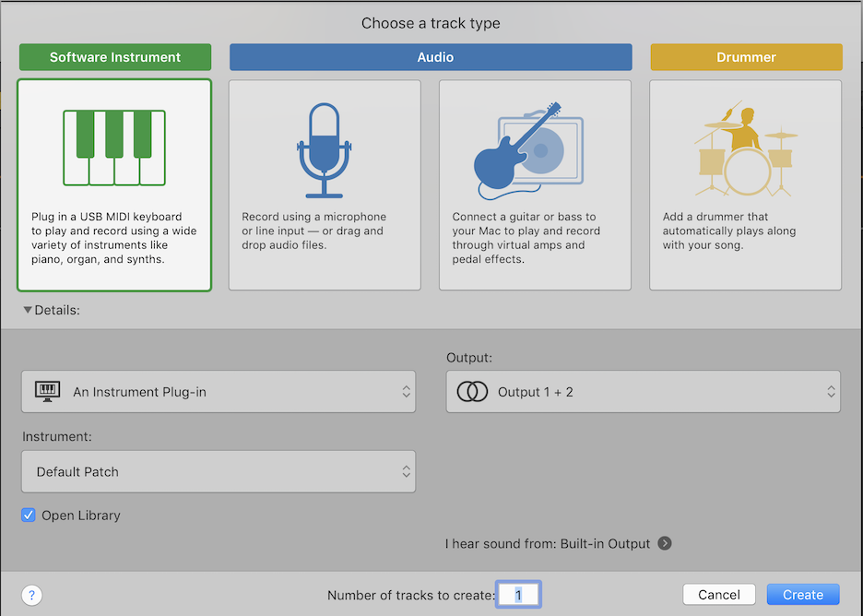Screen dimensions: 863x616
Task: Select the piano keyboard Software Instrument icon
Action: click(114, 148)
